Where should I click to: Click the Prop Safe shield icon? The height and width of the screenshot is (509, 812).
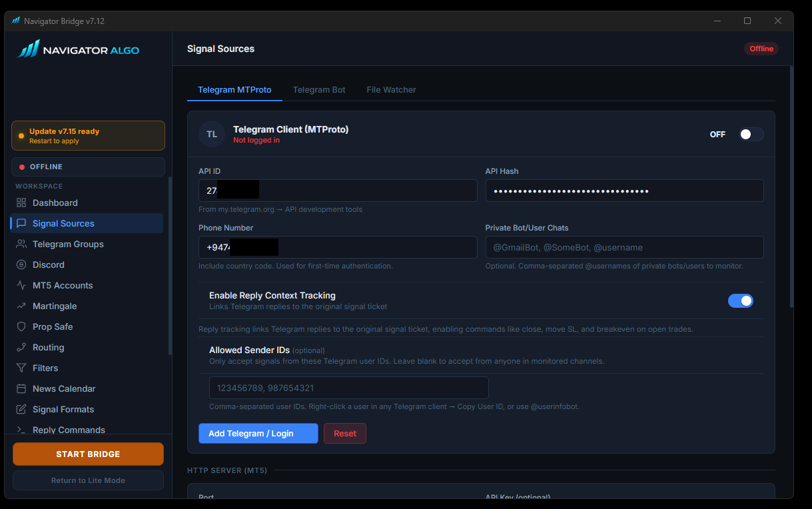coord(21,326)
